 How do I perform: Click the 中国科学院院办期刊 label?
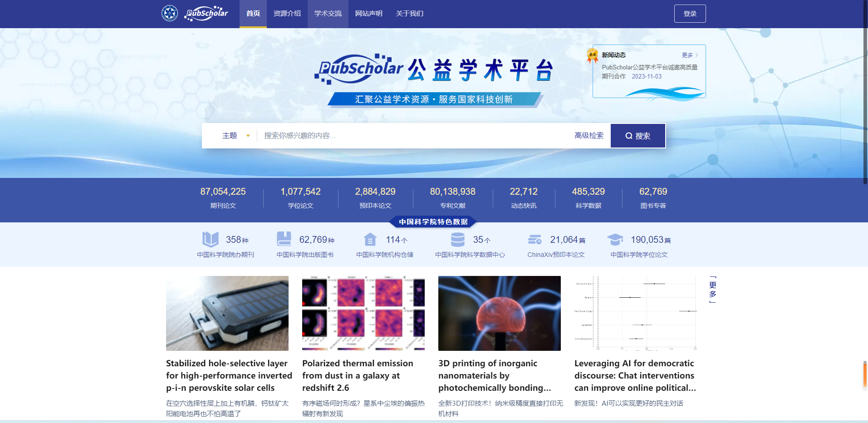pyautogui.click(x=226, y=255)
